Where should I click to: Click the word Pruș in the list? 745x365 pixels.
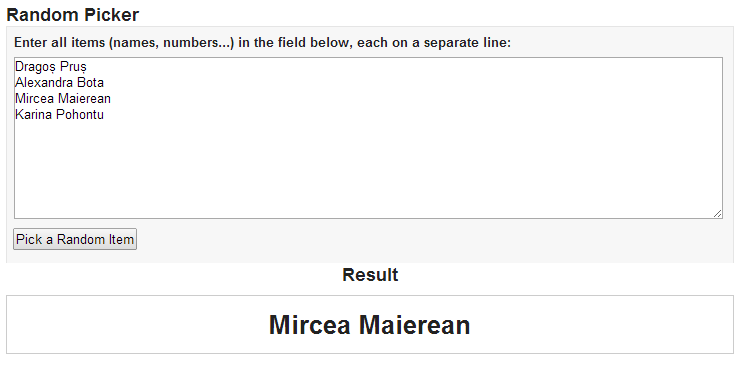click(74, 67)
